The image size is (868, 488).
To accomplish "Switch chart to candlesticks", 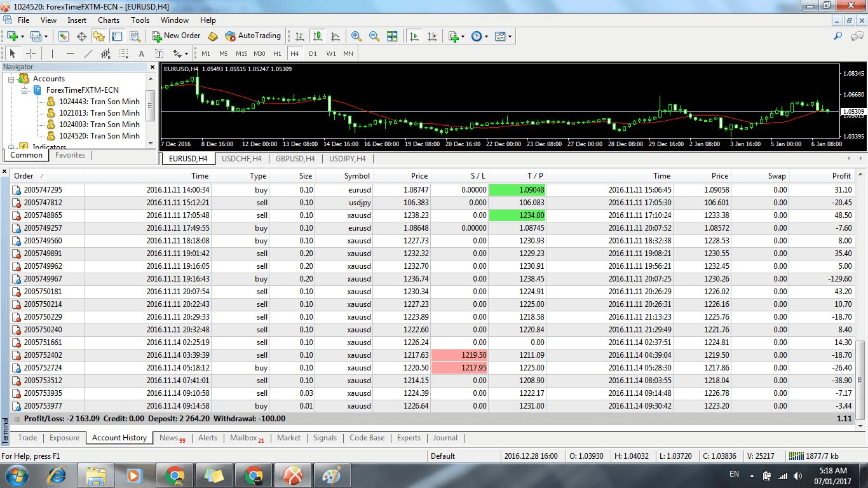I will click(x=318, y=36).
